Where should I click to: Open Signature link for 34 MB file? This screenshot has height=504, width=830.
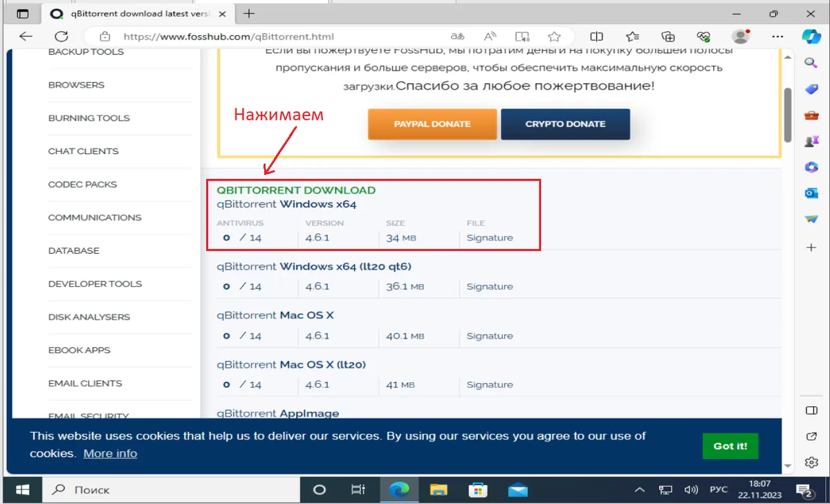pos(490,238)
